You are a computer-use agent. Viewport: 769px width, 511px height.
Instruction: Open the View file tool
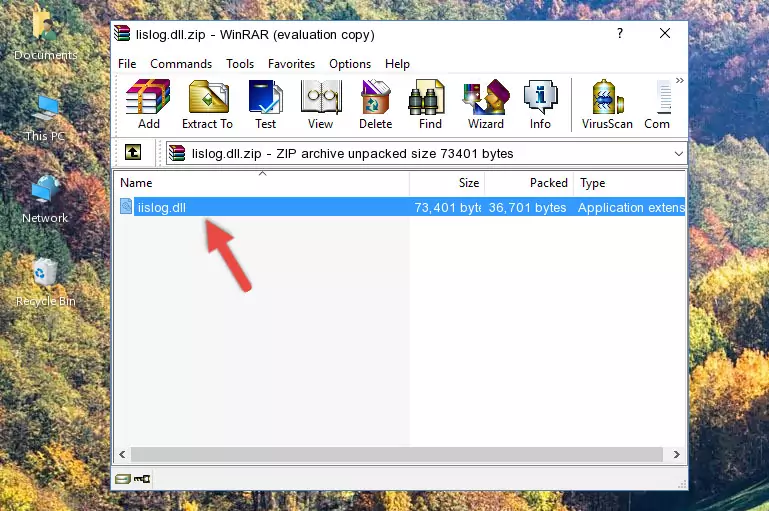pos(321,104)
